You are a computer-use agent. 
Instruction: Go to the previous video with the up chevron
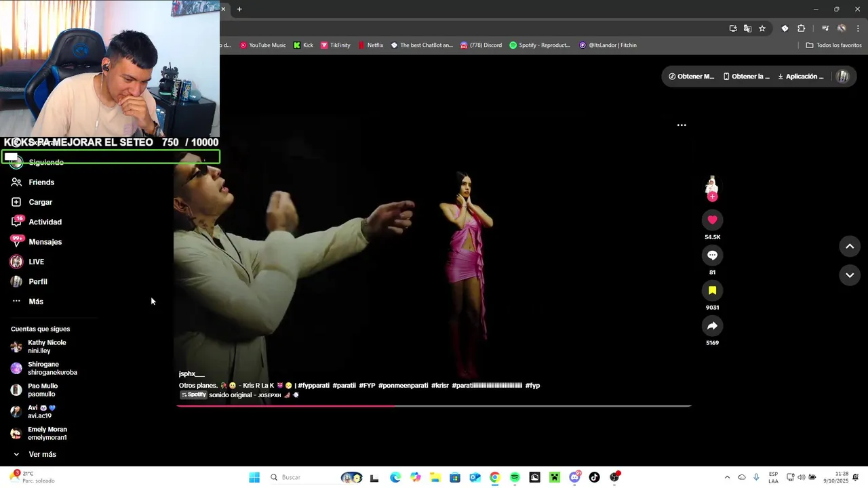point(850,247)
